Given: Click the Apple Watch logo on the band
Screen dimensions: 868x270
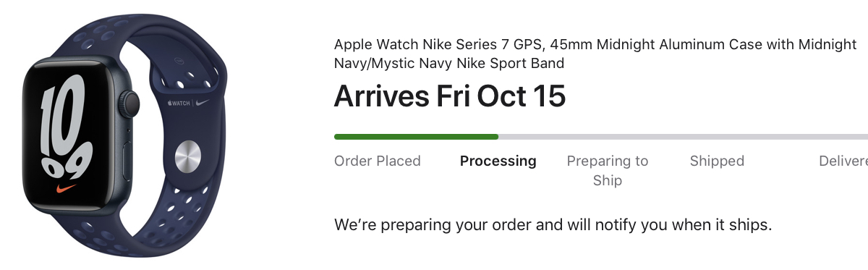Looking at the screenshot, I should pyautogui.click(x=178, y=104).
